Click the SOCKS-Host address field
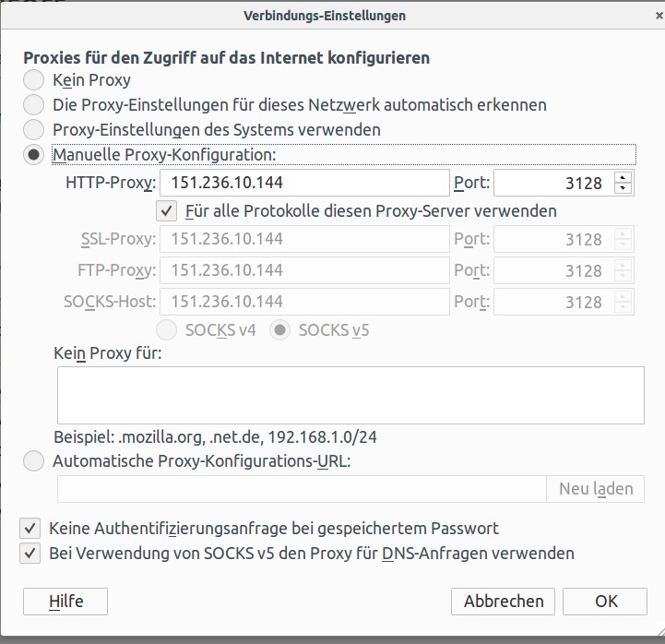The image size is (665, 644). pyautogui.click(x=304, y=302)
